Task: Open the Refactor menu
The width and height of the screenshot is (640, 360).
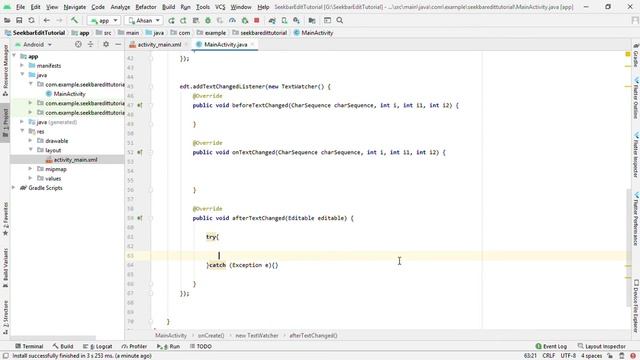Action: click(x=146, y=7)
